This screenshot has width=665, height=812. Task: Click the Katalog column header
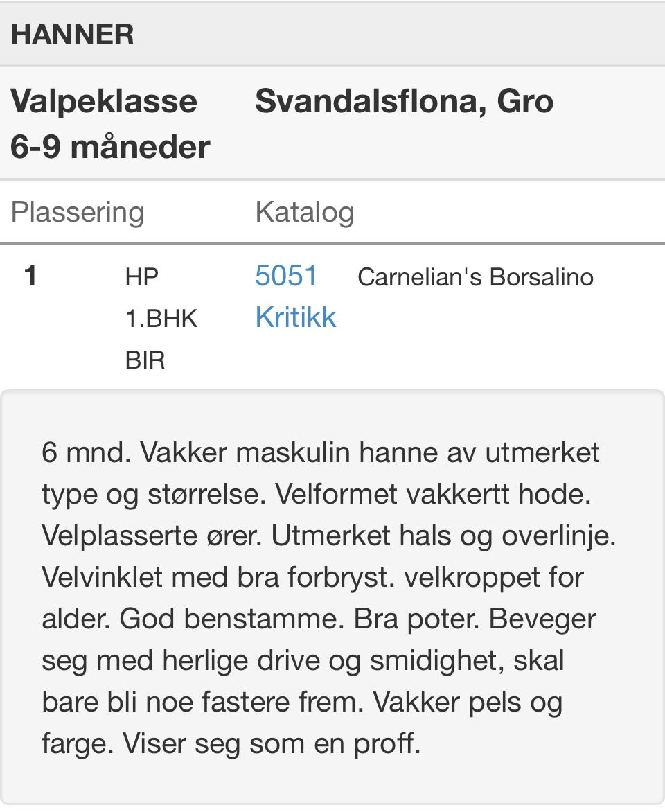[305, 212]
